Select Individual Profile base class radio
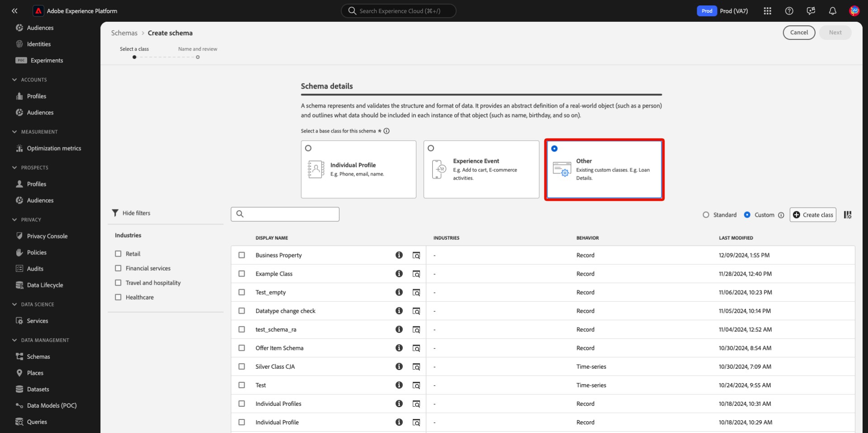The image size is (868, 433). pos(308,148)
